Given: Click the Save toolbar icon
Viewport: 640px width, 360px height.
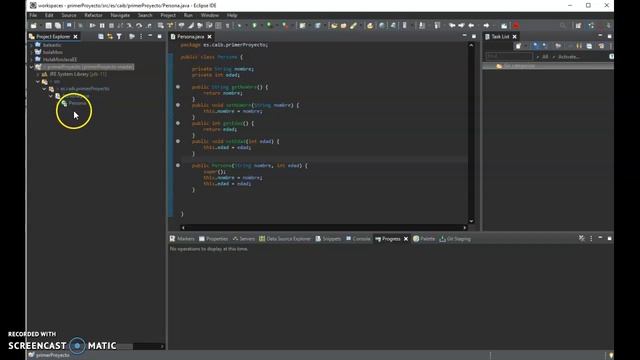Looking at the screenshot, I should click(49, 26).
